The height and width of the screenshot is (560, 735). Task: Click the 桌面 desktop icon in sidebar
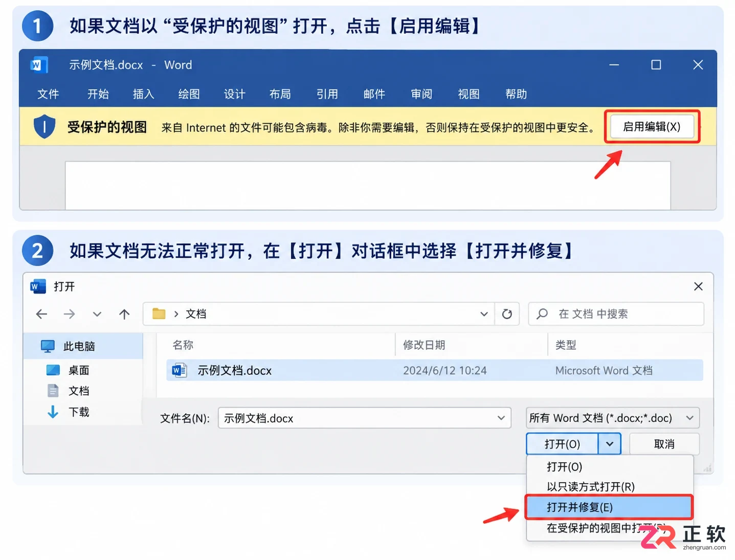tap(53, 370)
